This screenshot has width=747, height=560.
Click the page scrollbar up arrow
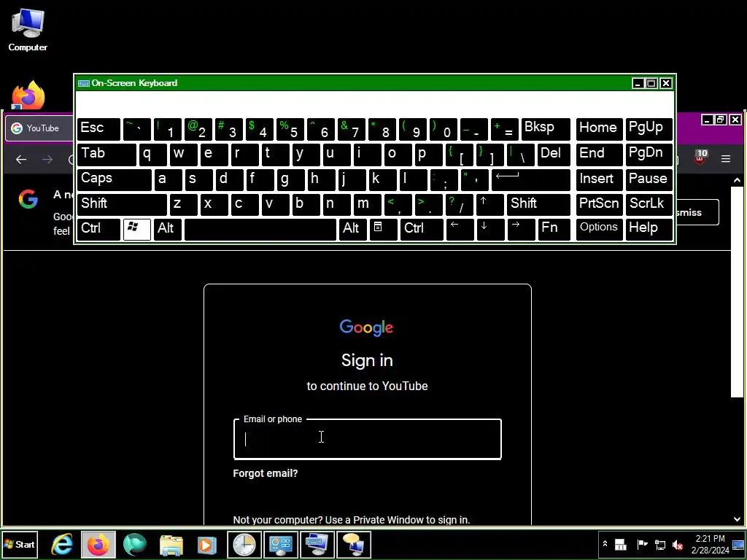pyautogui.click(x=737, y=181)
